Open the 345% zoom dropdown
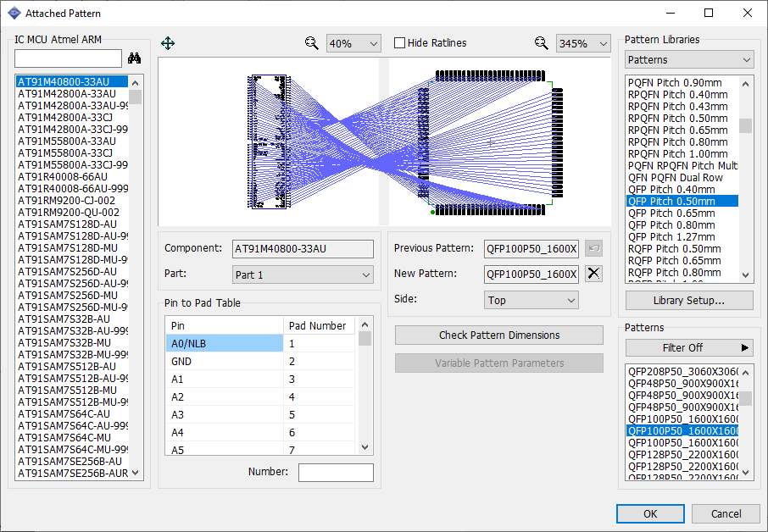768x532 pixels. point(583,43)
